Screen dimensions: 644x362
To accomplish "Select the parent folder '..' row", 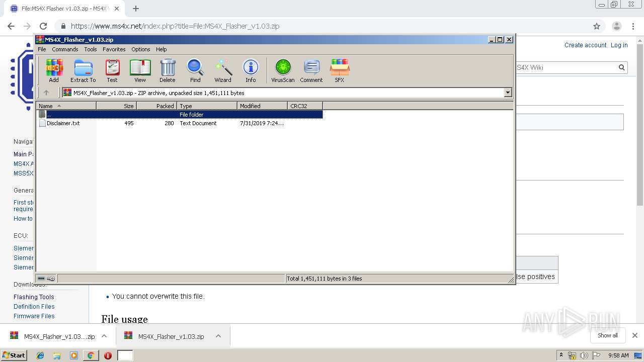I will click(180, 115).
